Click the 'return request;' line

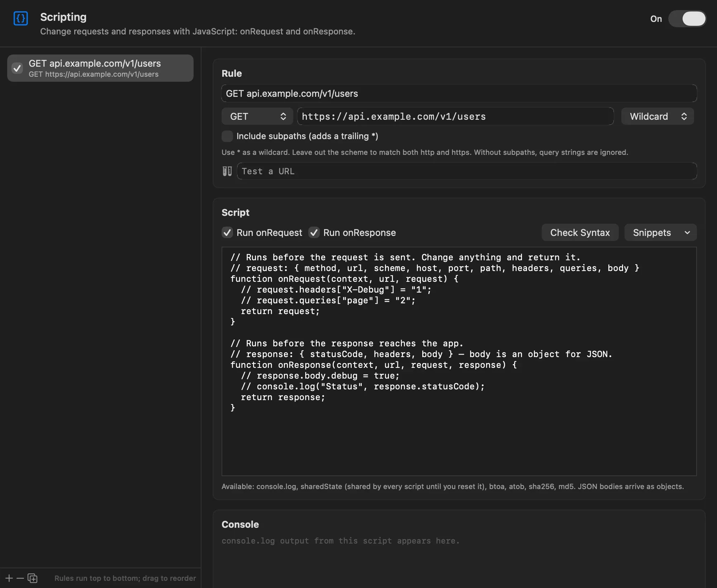click(x=280, y=311)
